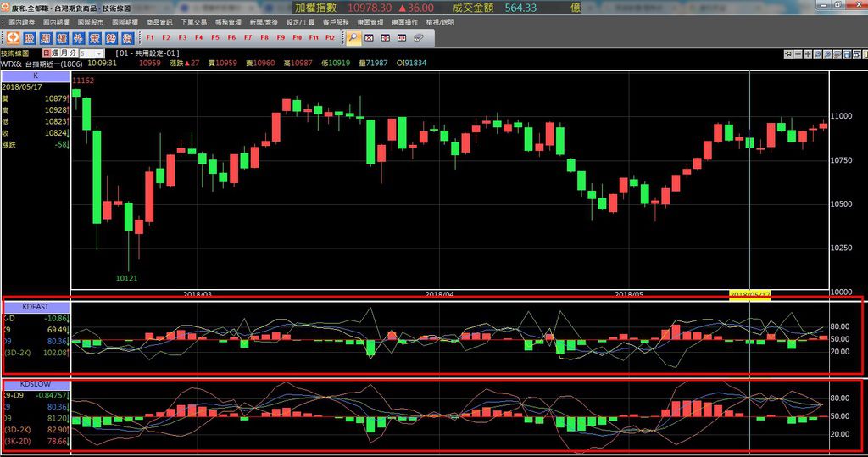The height and width of the screenshot is (457, 868).
Task: Click the printer-like gray toolbar icon
Action: (x=419, y=37)
